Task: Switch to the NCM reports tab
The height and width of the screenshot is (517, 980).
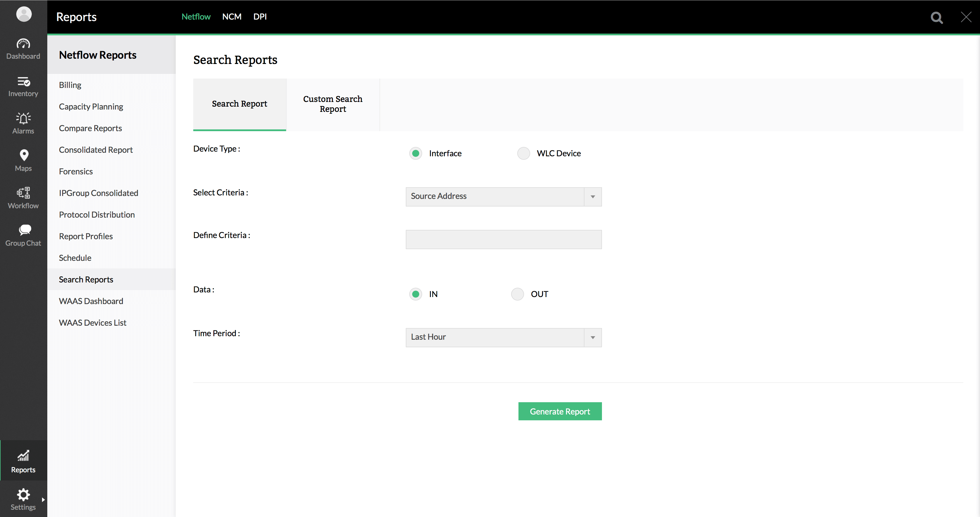Action: (x=232, y=17)
